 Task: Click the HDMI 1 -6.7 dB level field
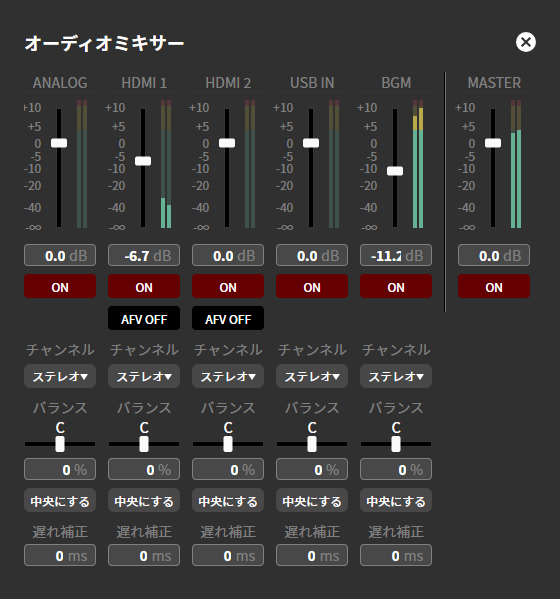(x=144, y=255)
